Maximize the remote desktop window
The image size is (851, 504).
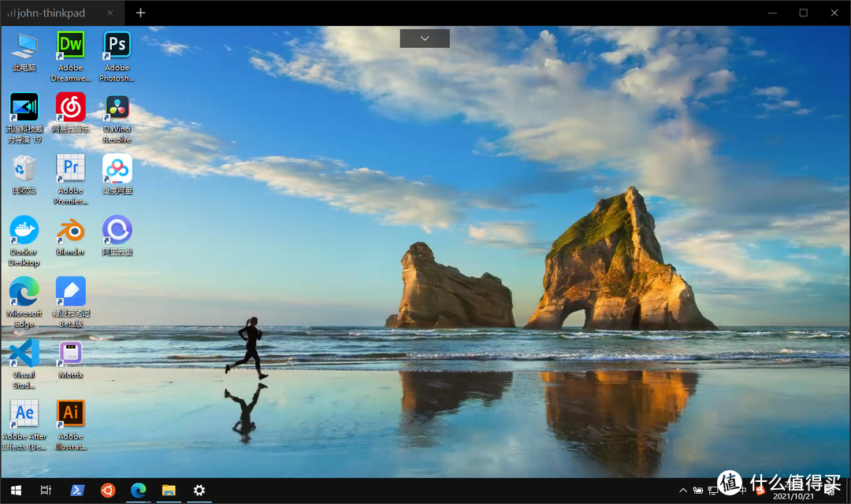[803, 13]
